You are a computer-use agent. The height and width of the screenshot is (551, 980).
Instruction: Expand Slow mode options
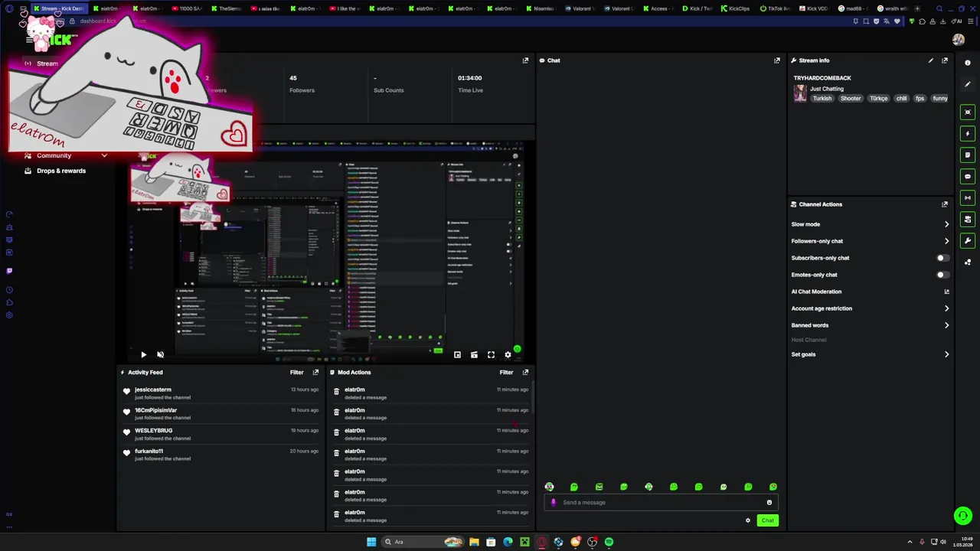pyautogui.click(x=946, y=224)
